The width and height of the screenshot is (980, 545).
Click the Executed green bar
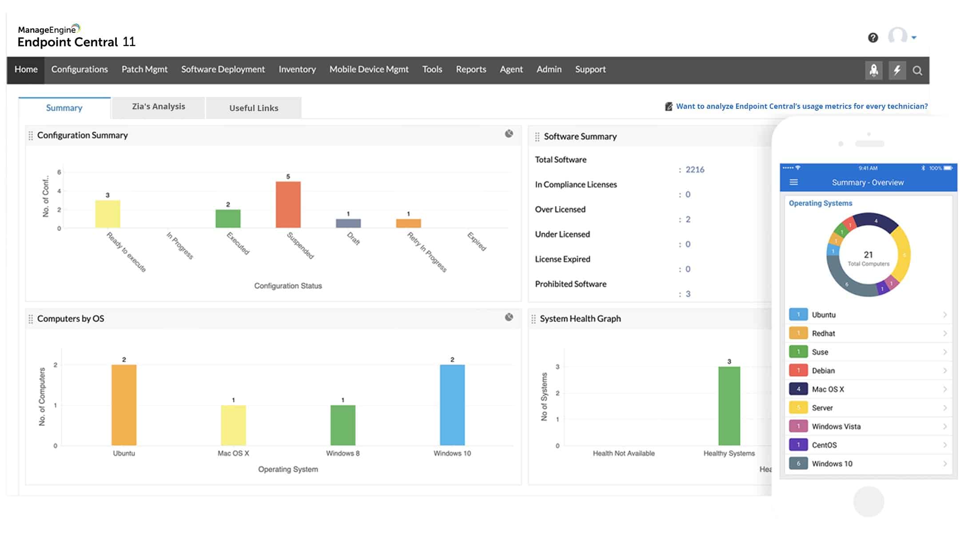(x=228, y=219)
